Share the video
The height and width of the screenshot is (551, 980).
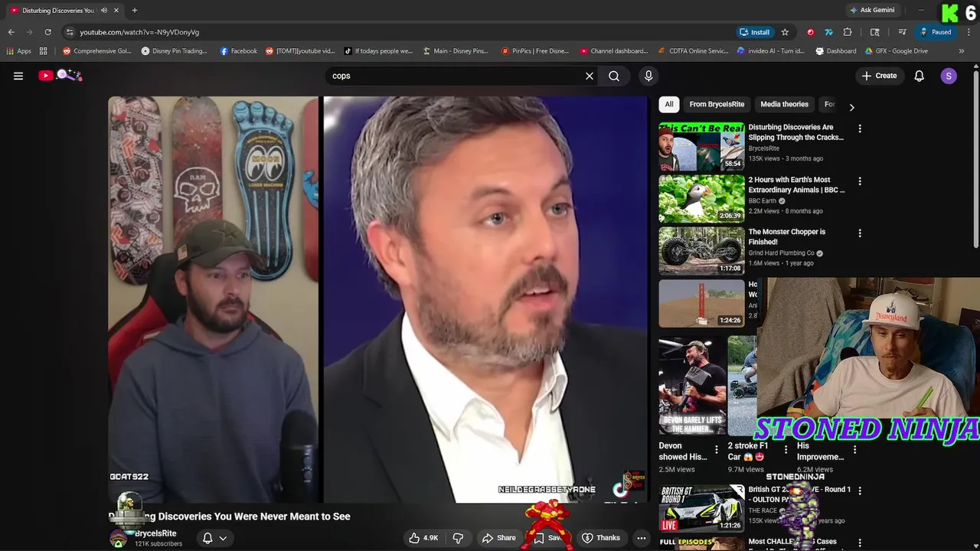(x=498, y=538)
